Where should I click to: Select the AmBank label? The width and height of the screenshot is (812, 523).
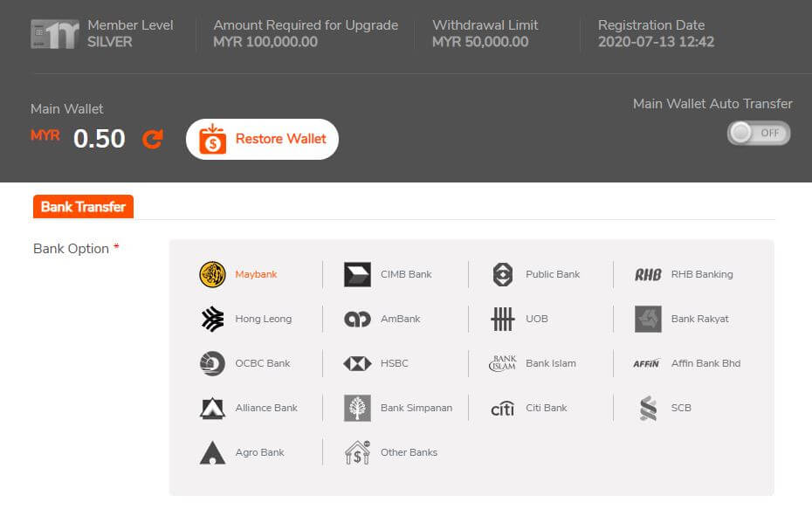400,319
